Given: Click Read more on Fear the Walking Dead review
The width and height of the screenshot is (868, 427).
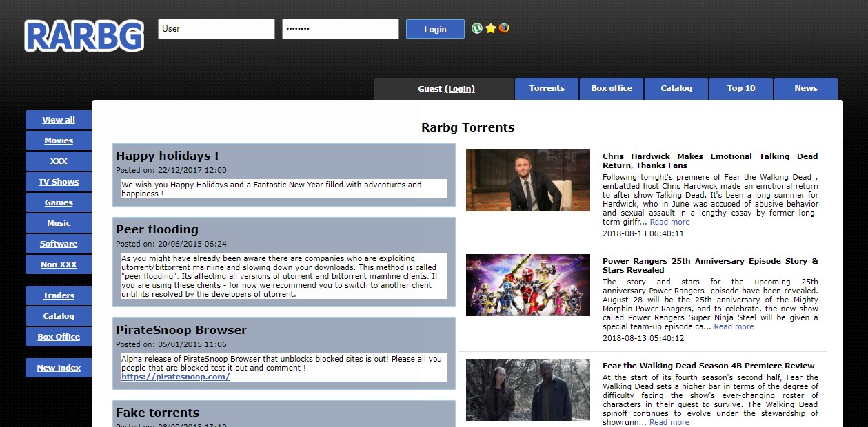Looking at the screenshot, I should 669,422.
